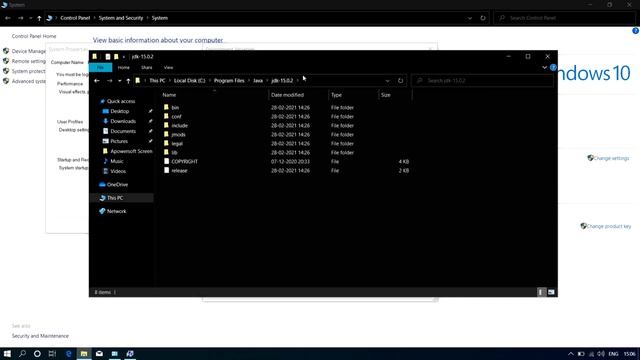Open Apowersoft Screen folder in sidebar
Screen dimensions: 640x360
pos(131,151)
